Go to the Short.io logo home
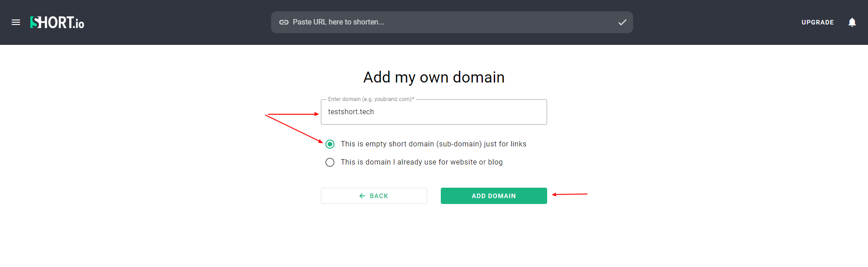This screenshot has width=868, height=267. 57,22
